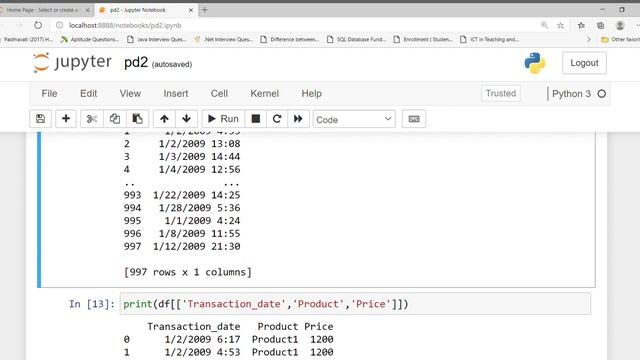The width and height of the screenshot is (640, 360).
Task: Restart kernel and run all cells icon
Action: click(x=298, y=119)
